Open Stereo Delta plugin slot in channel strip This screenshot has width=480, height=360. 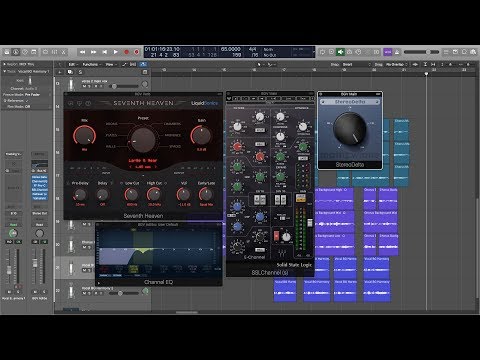[x=40, y=177]
